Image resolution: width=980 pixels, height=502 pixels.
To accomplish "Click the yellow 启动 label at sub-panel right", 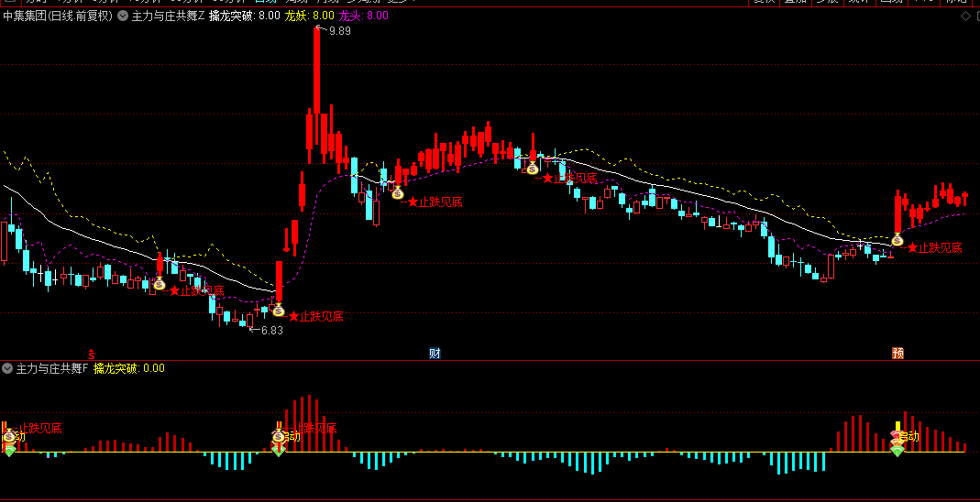I will [x=909, y=436].
